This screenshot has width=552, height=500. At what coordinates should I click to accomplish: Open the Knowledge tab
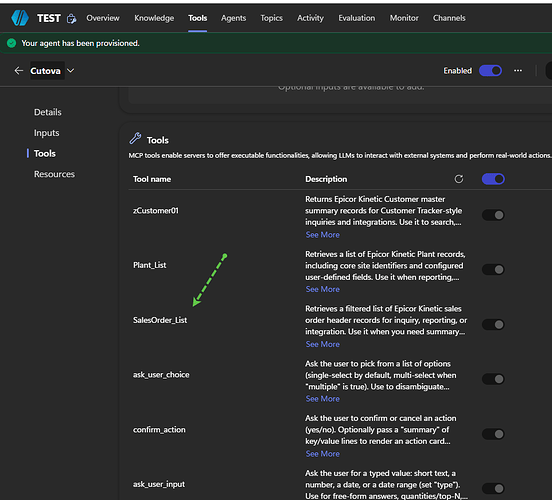[x=154, y=18]
